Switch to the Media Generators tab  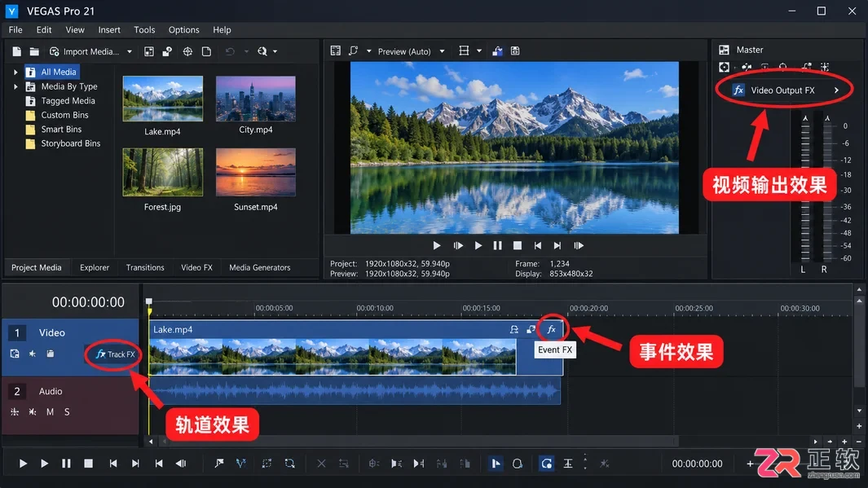[x=260, y=267]
